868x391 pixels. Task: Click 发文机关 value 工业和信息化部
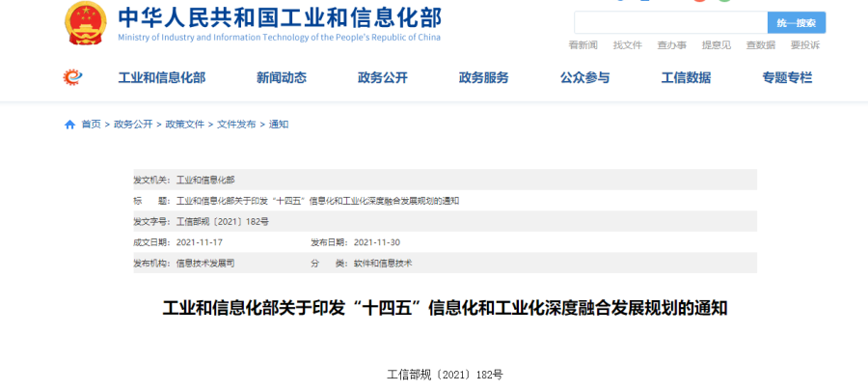(205, 180)
